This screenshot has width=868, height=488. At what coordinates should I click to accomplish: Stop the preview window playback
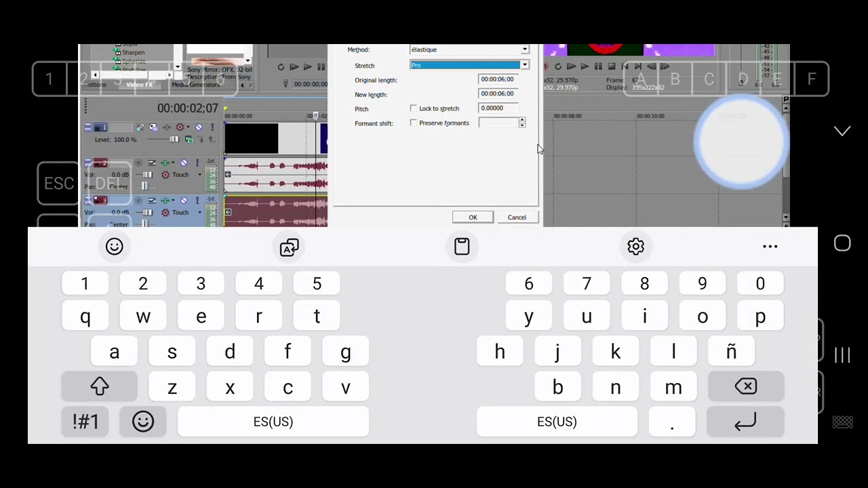point(612,66)
